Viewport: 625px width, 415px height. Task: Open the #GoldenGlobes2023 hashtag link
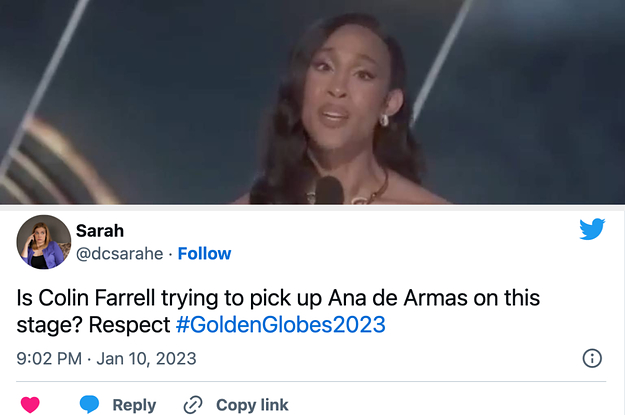[x=280, y=325]
